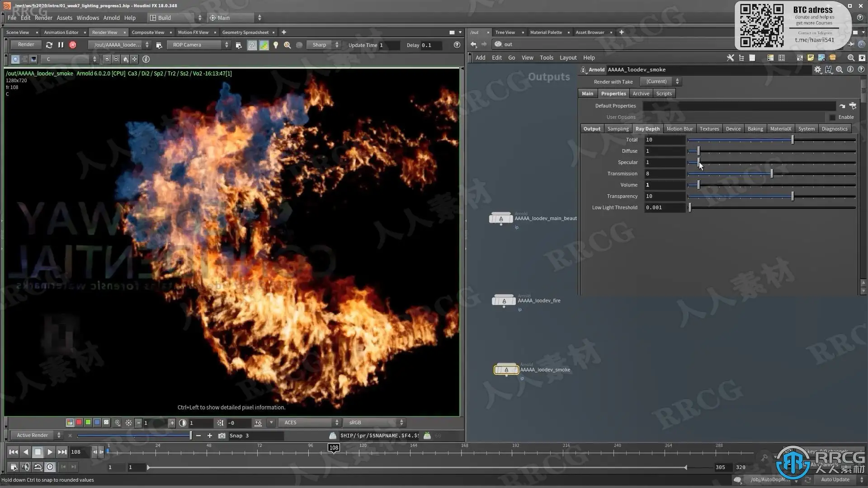Go back in the network path
Viewport: 868px width, 488px height.
[473, 44]
